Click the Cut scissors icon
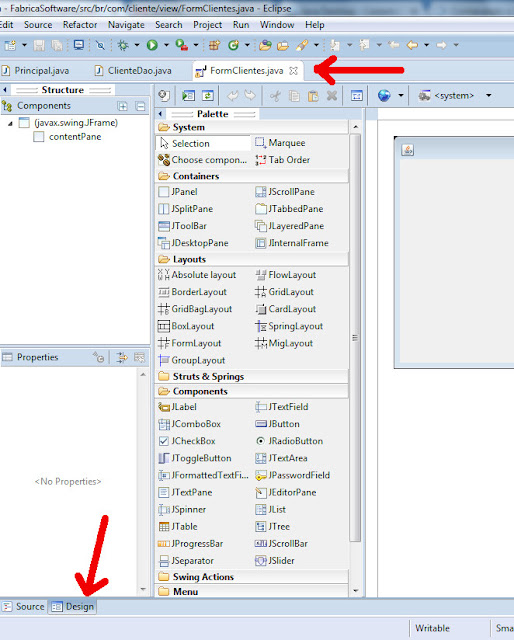Screen dimensions: 514x640 (x=276, y=96)
